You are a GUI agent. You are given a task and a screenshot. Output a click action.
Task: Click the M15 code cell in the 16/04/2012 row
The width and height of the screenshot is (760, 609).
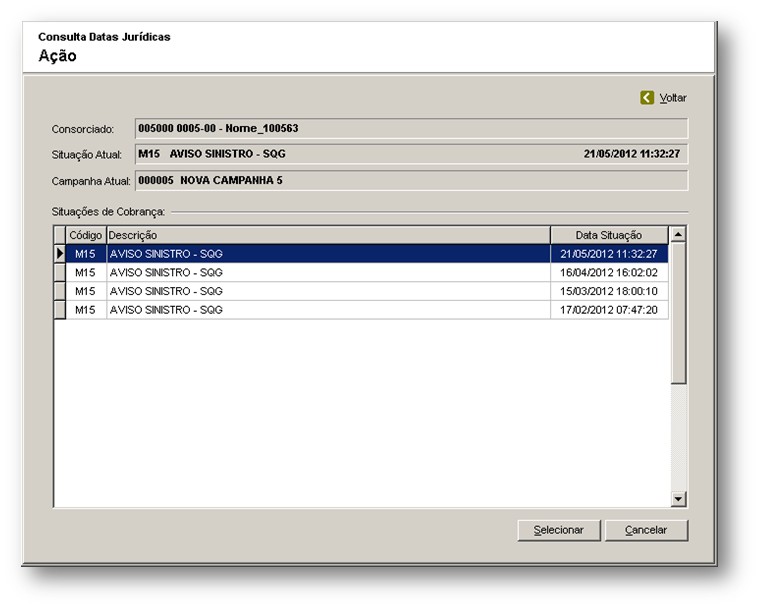pyautogui.click(x=86, y=272)
